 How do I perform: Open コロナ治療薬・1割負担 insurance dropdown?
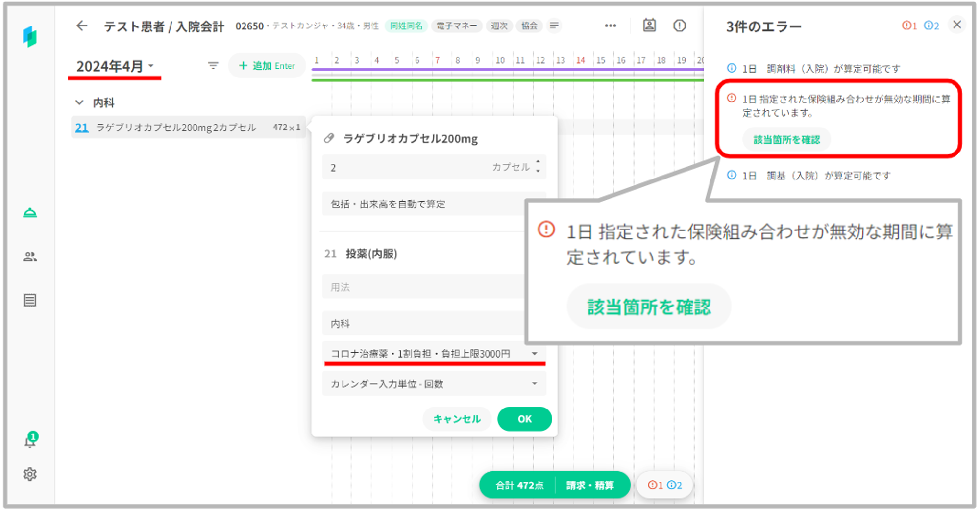tap(434, 353)
